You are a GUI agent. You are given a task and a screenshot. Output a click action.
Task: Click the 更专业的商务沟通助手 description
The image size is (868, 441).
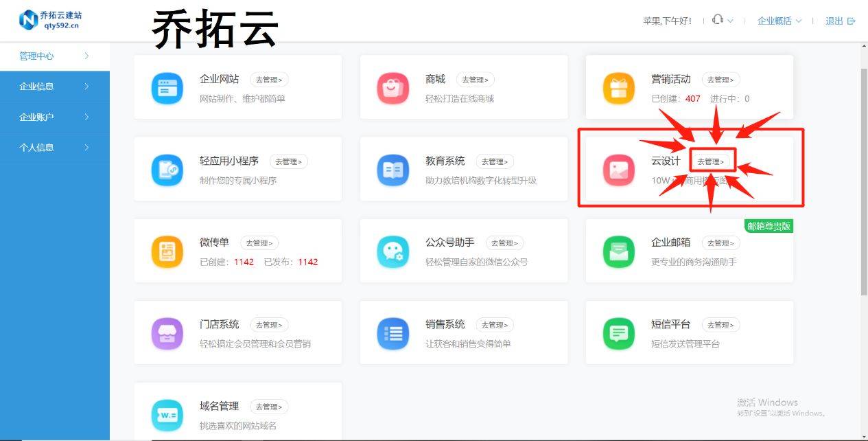click(694, 262)
